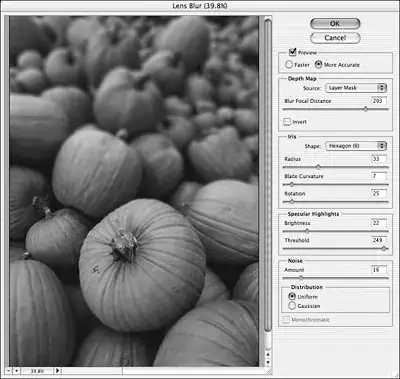Screen dimensions: 400x379
Task: Open the zoom preset arrow menu
Action: pyautogui.click(x=57, y=371)
